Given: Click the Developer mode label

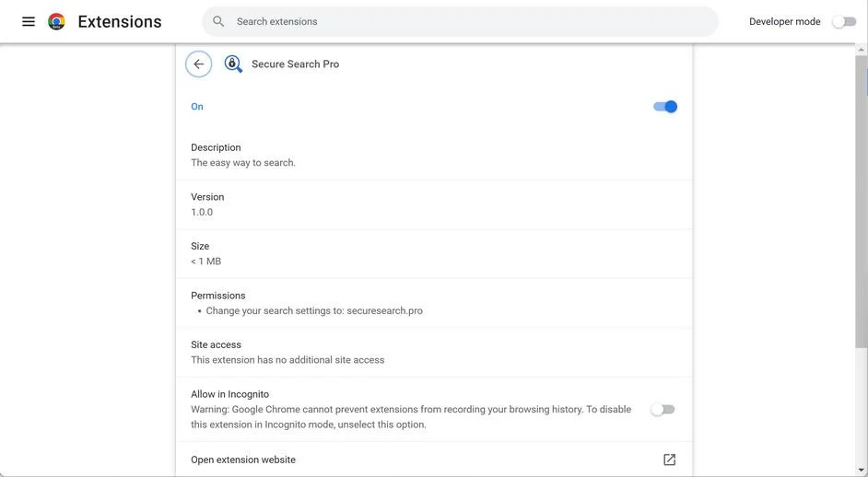Looking at the screenshot, I should (x=784, y=21).
